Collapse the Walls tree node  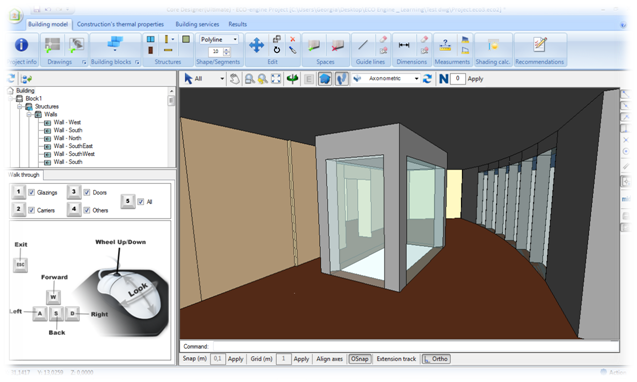point(29,115)
